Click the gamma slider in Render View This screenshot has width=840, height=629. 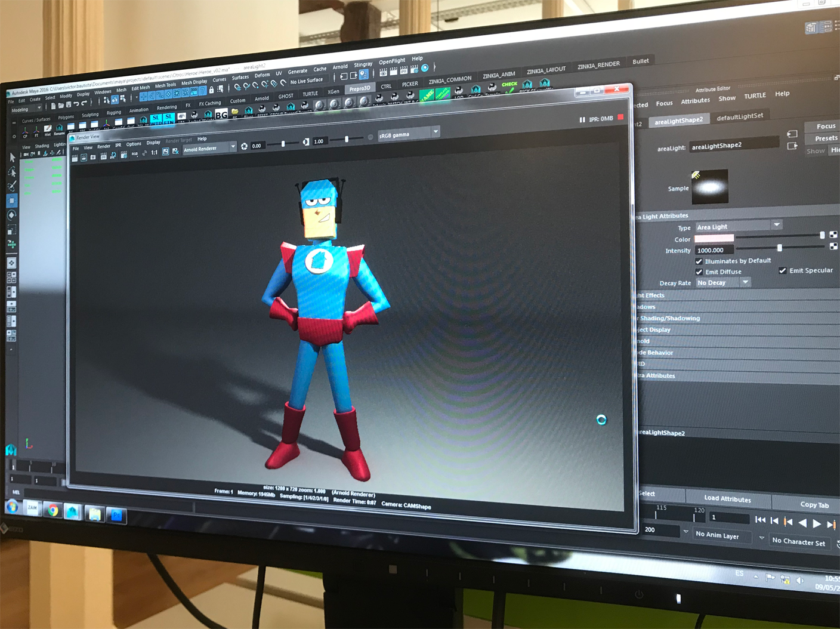click(x=347, y=140)
